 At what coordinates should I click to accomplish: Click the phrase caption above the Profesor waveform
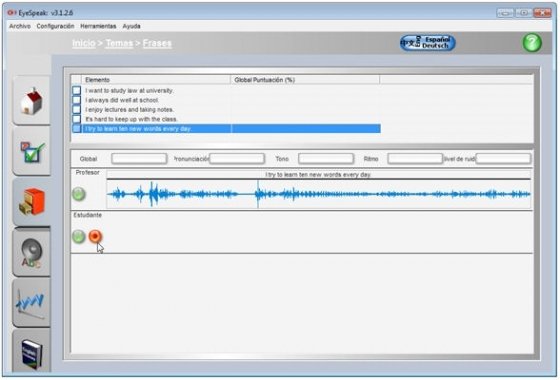point(318,175)
